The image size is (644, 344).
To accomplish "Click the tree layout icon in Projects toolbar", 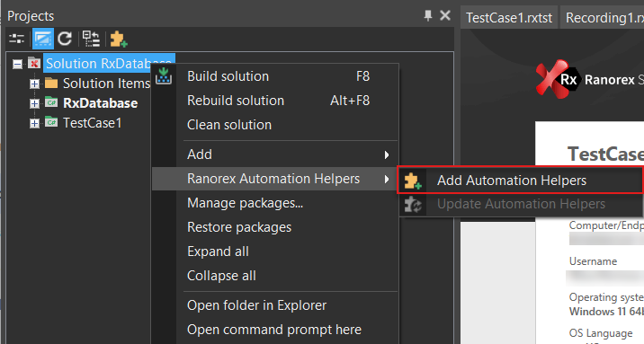I will pyautogui.click(x=91, y=39).
